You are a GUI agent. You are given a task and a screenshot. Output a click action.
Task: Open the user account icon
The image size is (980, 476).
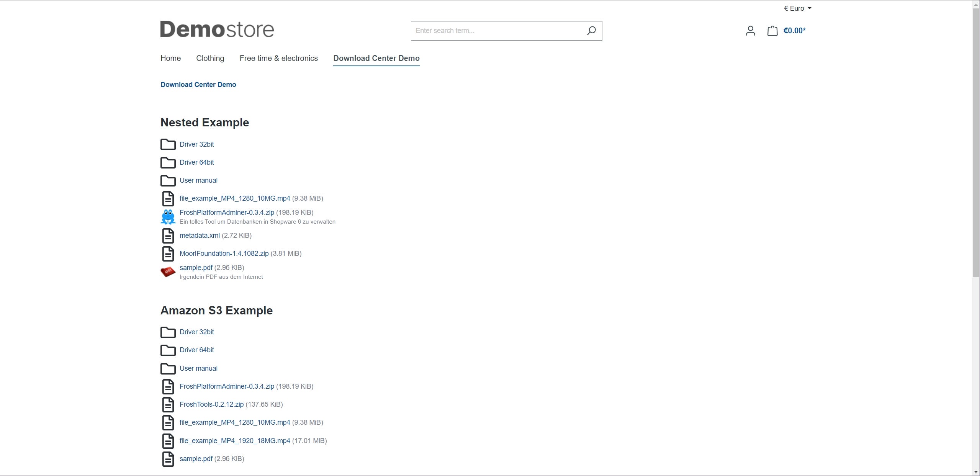tap(751, 31)
